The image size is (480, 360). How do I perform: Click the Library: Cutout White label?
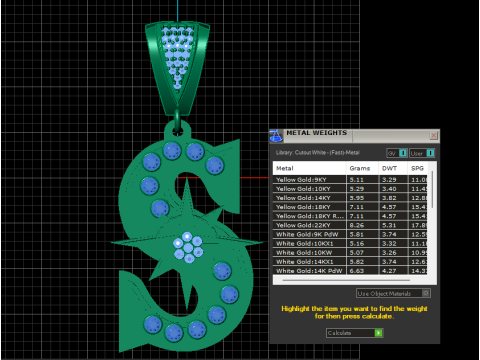(x=317, y=153)
